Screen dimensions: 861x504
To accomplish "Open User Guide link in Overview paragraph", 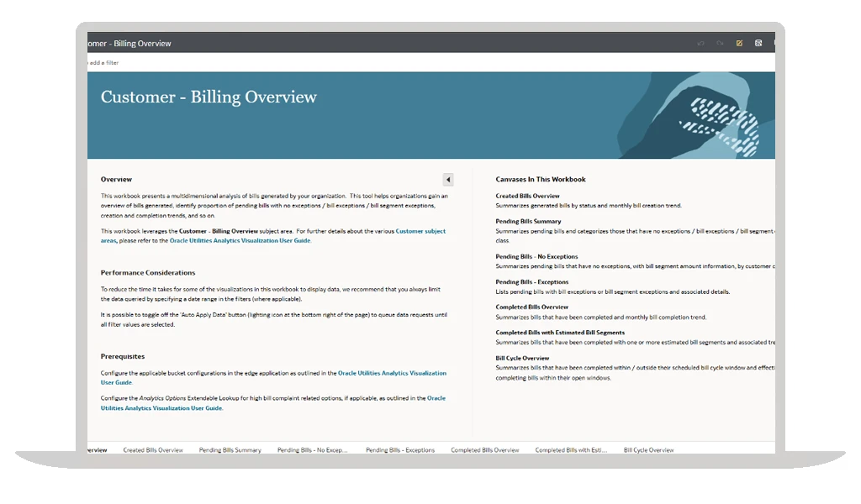I will click(x=240, y=241).
